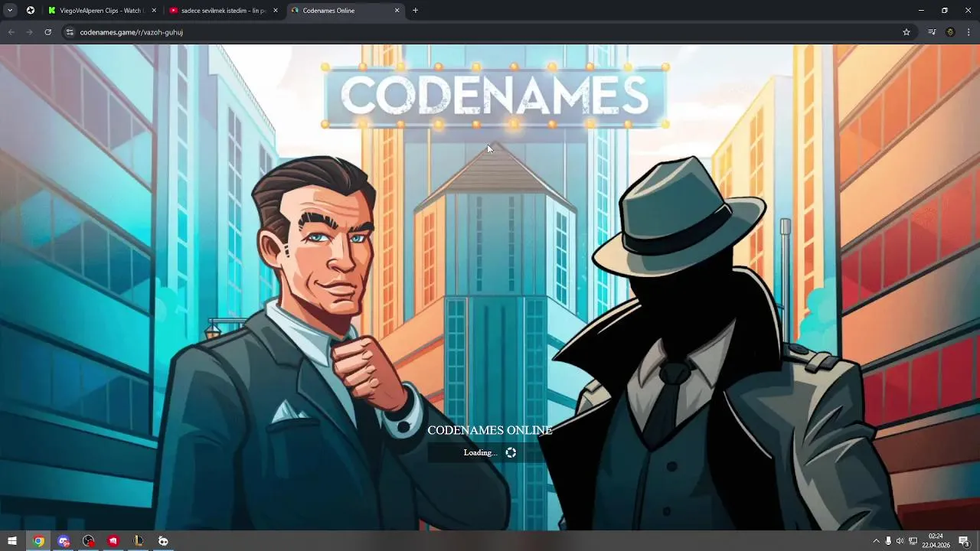The width and height of the screenshot is (980, 551).
Task: Click the codenames.game address bar
Action: (488, 32)
